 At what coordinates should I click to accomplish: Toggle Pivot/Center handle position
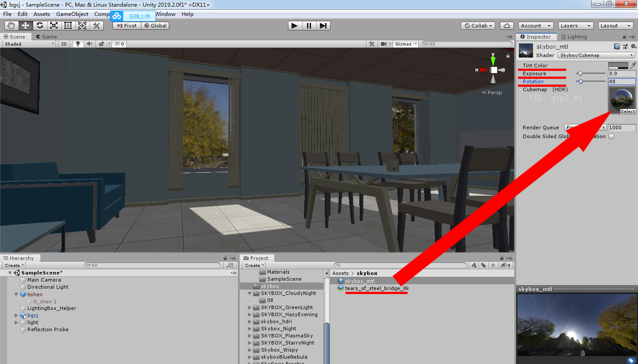(127, 26)
